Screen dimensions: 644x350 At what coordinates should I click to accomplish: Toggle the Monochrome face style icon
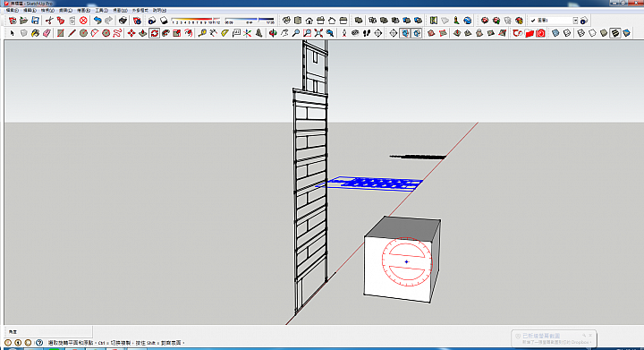[x=626, y=33]
